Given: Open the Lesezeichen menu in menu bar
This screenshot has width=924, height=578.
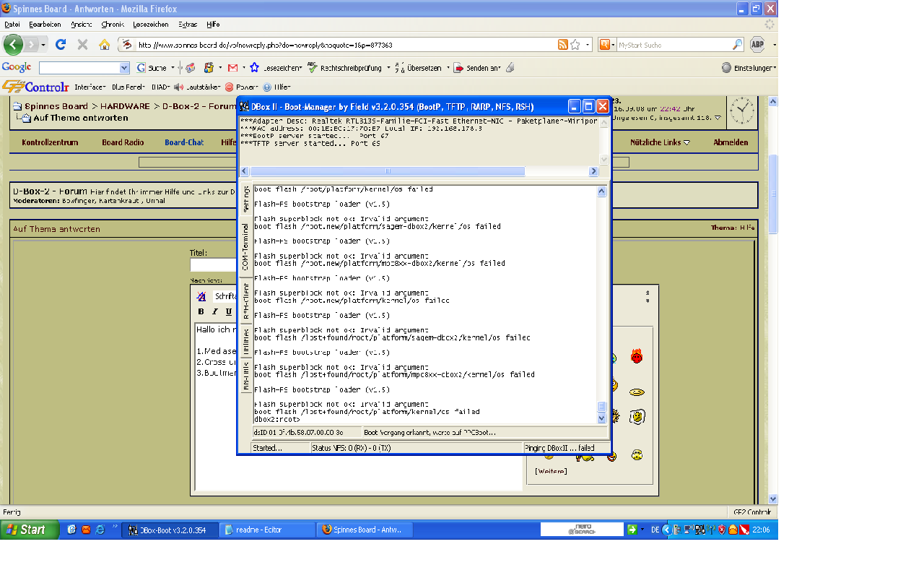Looking at the screenshot, I should [150, 24].
